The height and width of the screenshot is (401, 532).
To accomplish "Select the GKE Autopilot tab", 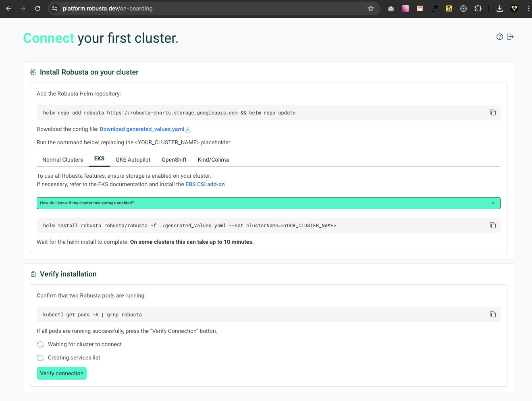I will (x=133, y=160).
